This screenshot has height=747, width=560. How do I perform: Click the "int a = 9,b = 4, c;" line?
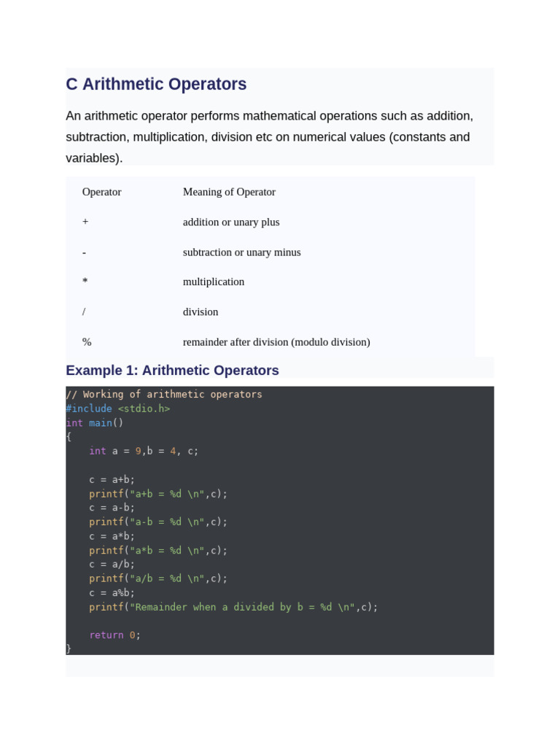tap(144, 452)
